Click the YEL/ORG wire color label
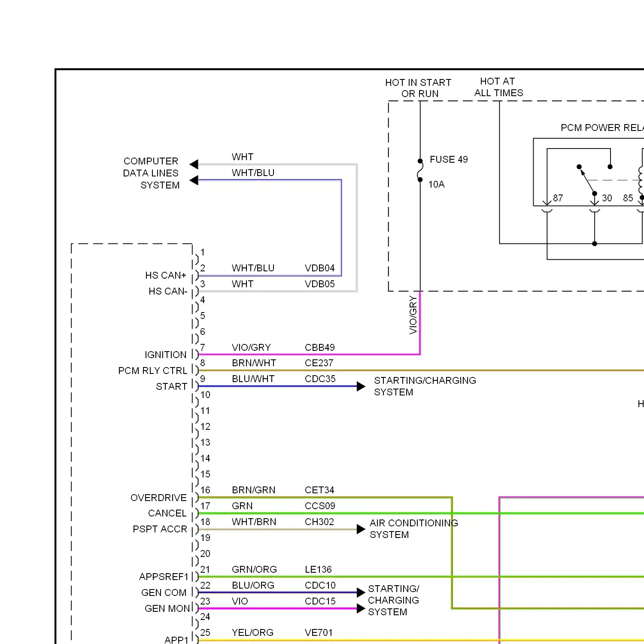This screenshot has height=644, width=644. [x=252, y=632]
